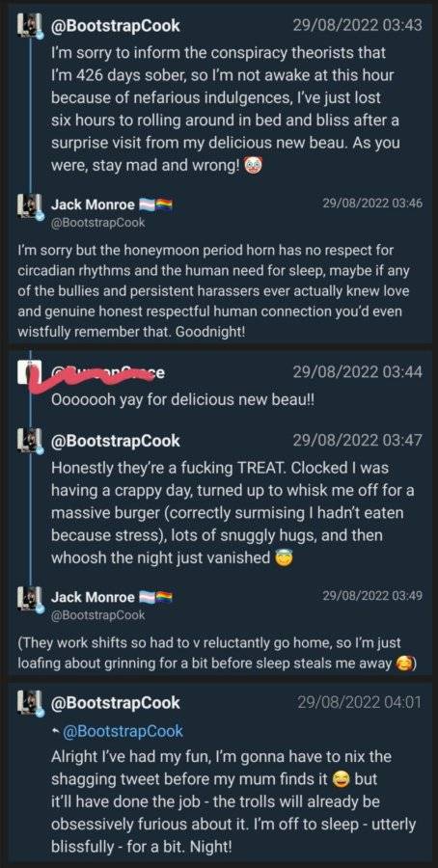Open avatar of first @BootstrapCook tweet
The height and width of the screenshot is (868, 438).
tap(29, 25)
